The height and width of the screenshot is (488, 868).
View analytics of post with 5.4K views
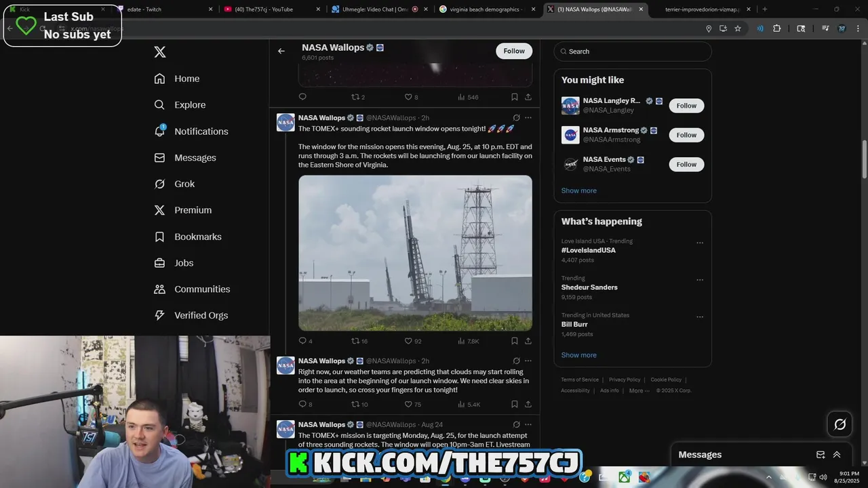pos(468,405)
